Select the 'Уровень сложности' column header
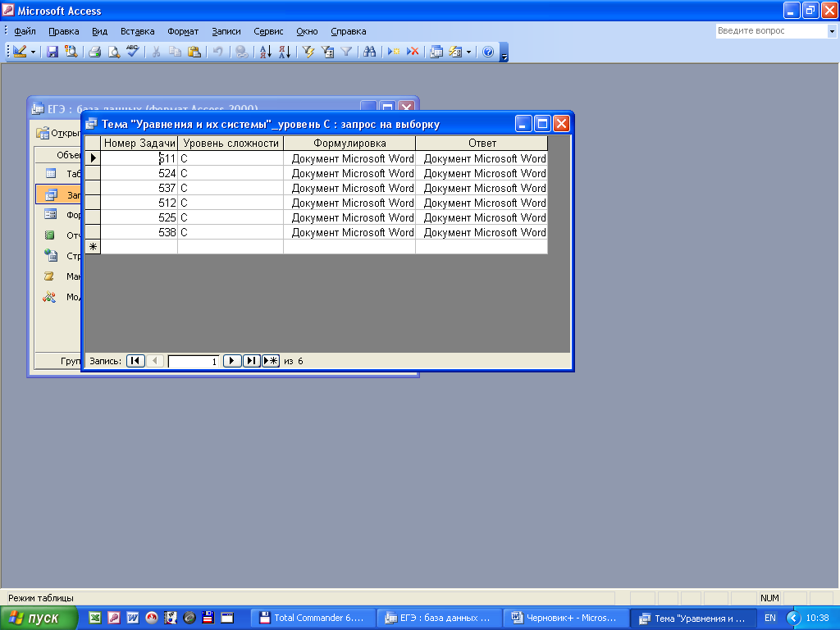840x630 pixels. click(231, 143)
